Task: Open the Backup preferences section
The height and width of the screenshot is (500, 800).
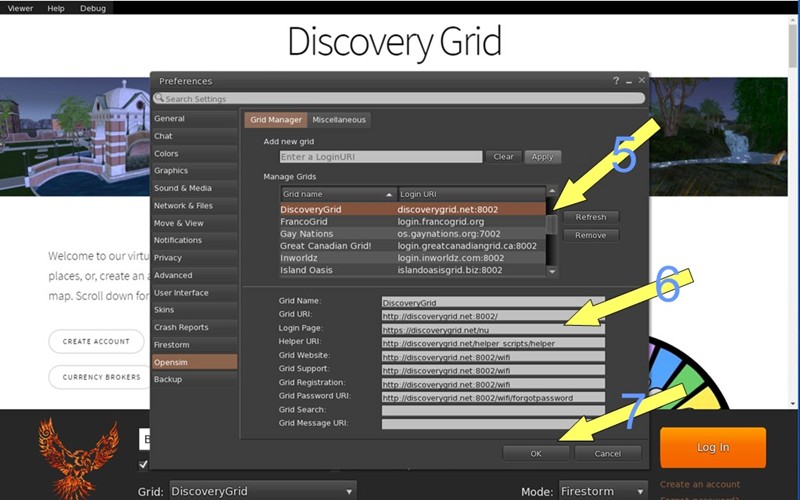Action: point(194,379)
